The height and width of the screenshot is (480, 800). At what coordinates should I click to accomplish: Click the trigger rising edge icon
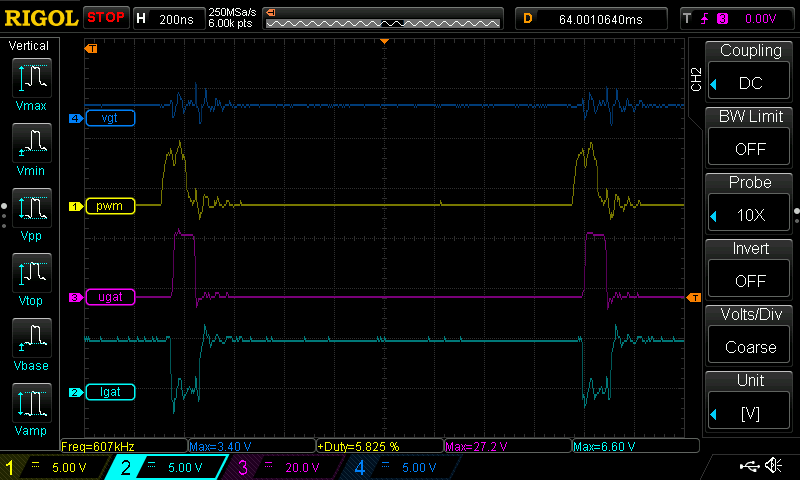pyautogui.click(x=705, y=19)
